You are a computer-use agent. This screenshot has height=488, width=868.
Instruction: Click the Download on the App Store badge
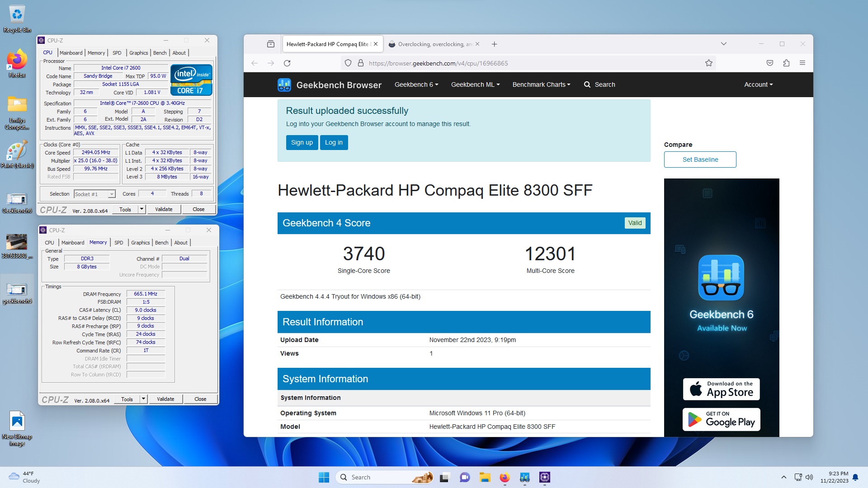(722, 389)
